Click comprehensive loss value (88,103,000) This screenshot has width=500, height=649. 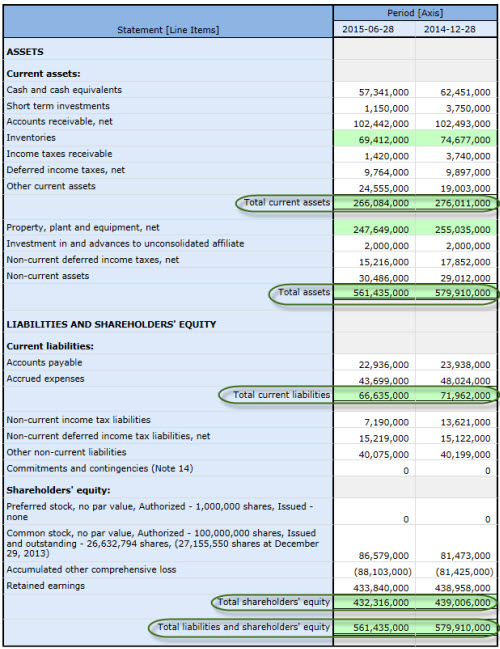tap(382, 572)
